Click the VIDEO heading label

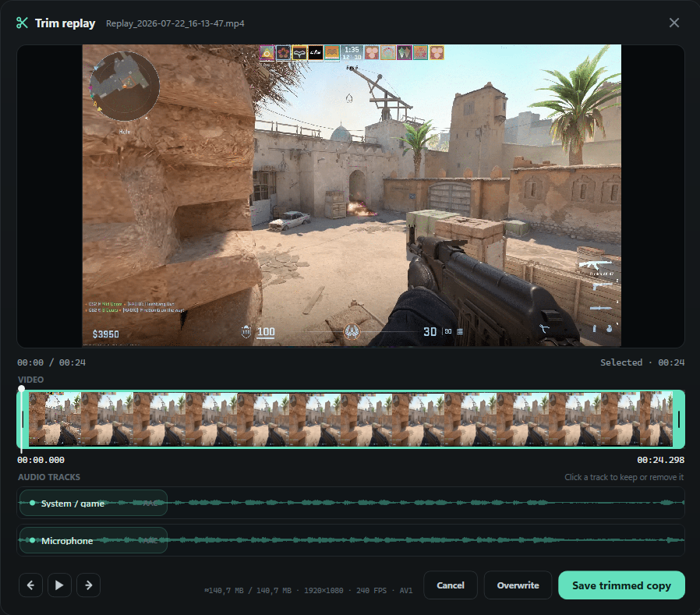[x=31, y=380]
